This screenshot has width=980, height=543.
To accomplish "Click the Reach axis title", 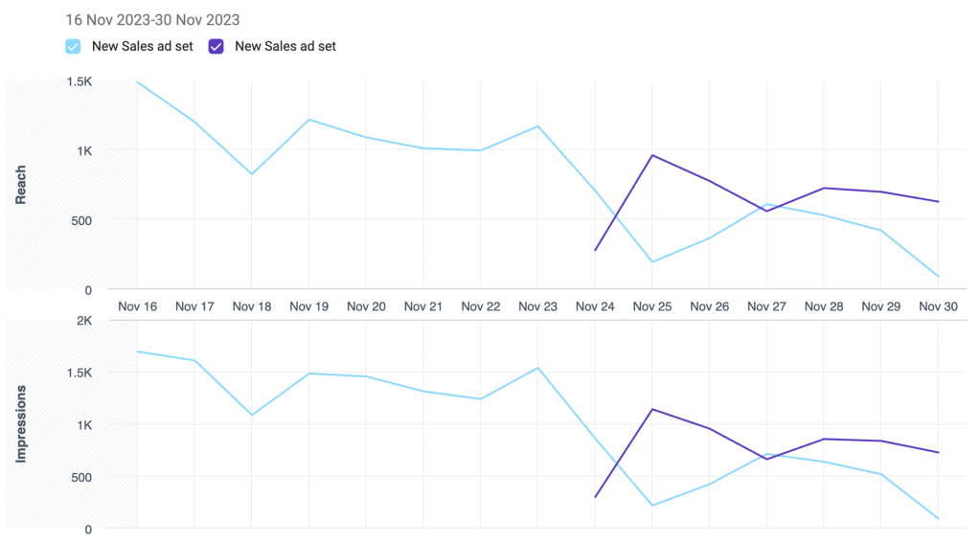I will [x=21, y=185].
